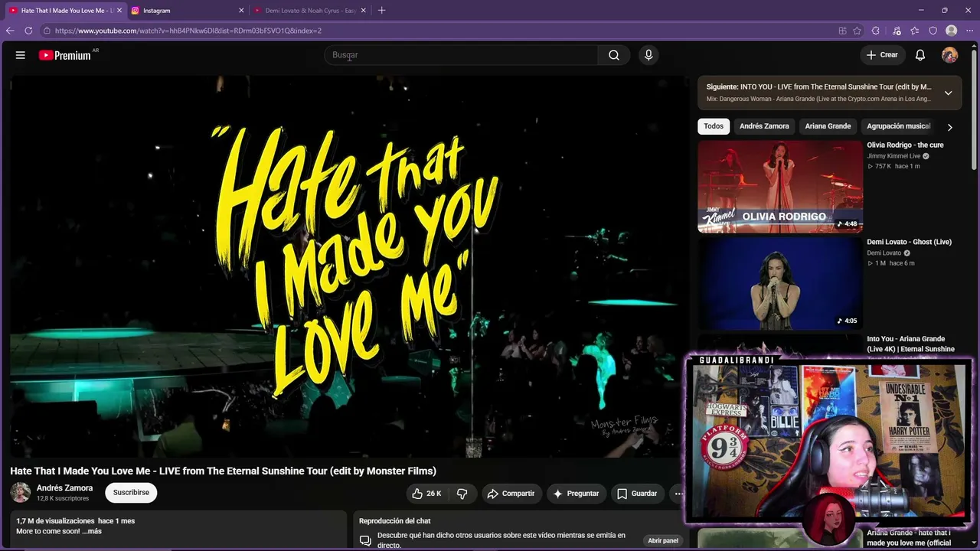Click the magnifying glass search button
The width and height of the screenshot is (980, 551).
614,55
